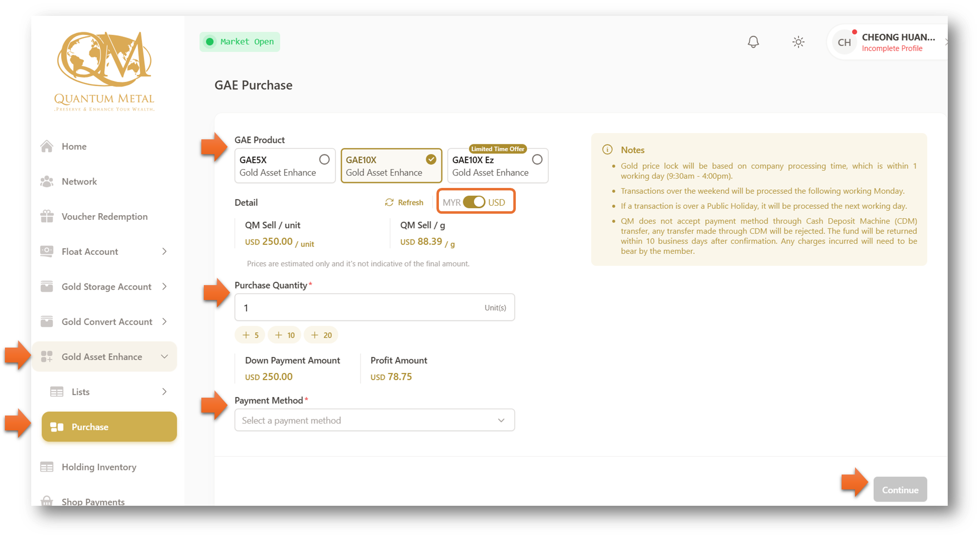980x538 pixels.
Task: Click the Continue button
Action: point(900,490)
